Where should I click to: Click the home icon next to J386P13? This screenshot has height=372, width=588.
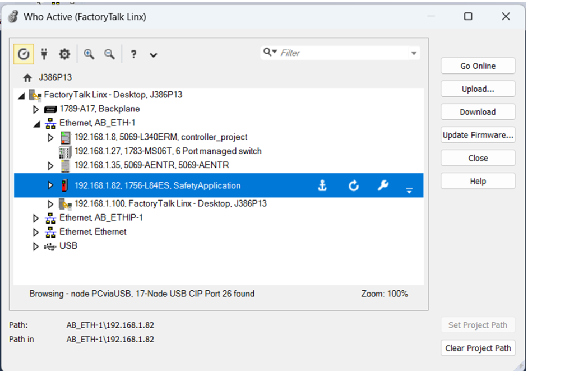pos(27,78)
